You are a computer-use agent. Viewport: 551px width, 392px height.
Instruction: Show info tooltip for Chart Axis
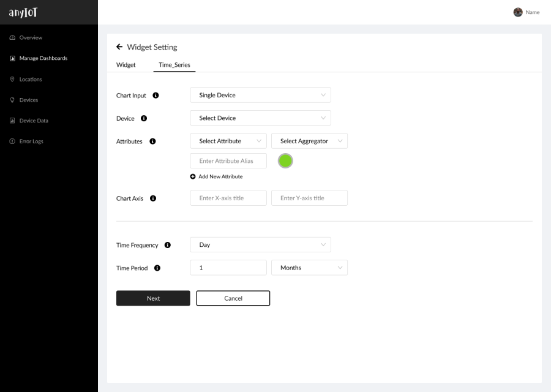point(153,198)
